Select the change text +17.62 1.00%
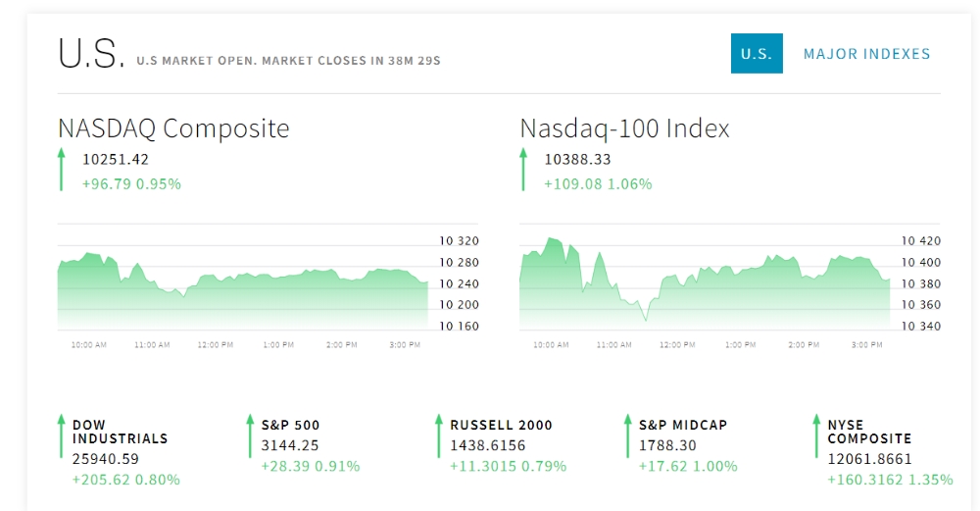This screenshot has width=980, height=511. [x=688, y=466]
